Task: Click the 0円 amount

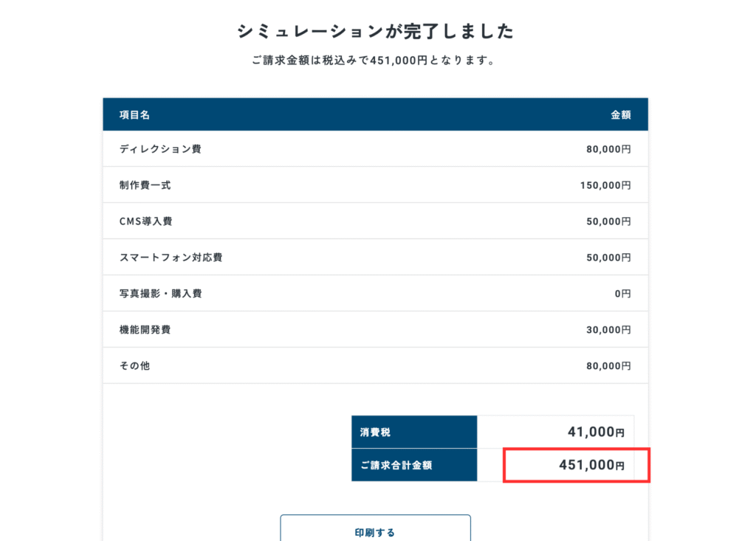Action: pos(622,294)
